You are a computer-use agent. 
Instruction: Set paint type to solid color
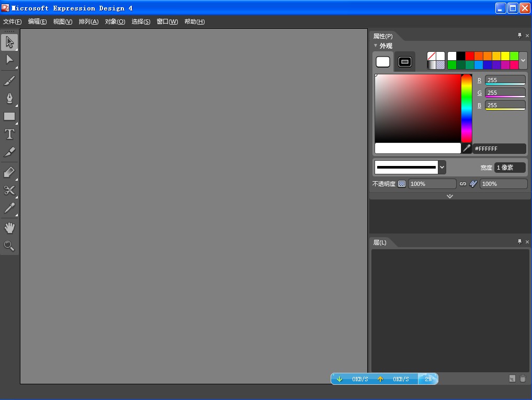pyautogui.click(x=440, y=56)
